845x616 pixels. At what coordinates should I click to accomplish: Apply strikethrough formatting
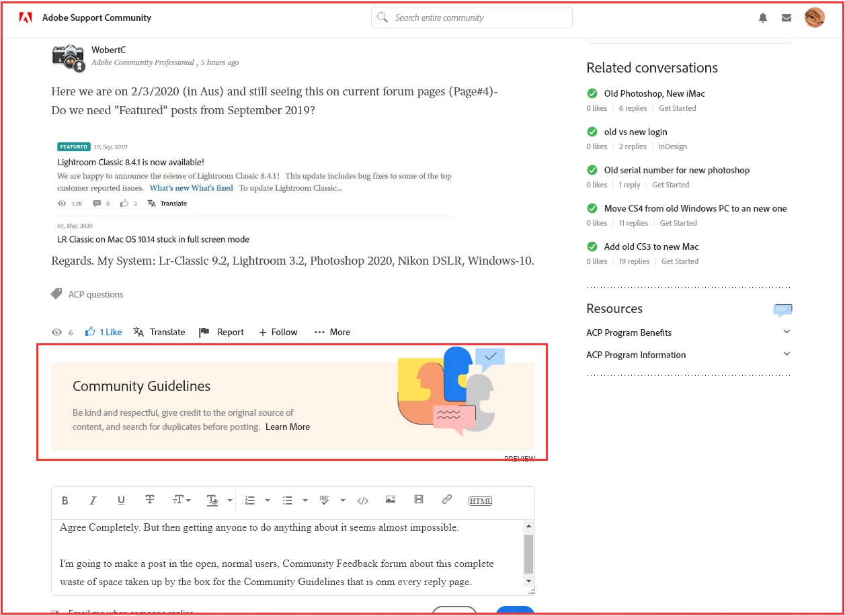tap(150, 500)
